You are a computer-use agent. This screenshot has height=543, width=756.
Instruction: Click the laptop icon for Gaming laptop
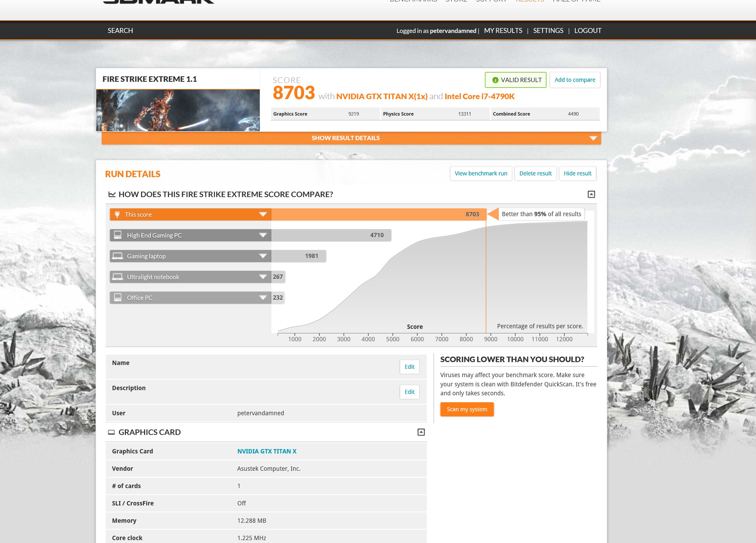pyautogui.click(x=117, y=256)
